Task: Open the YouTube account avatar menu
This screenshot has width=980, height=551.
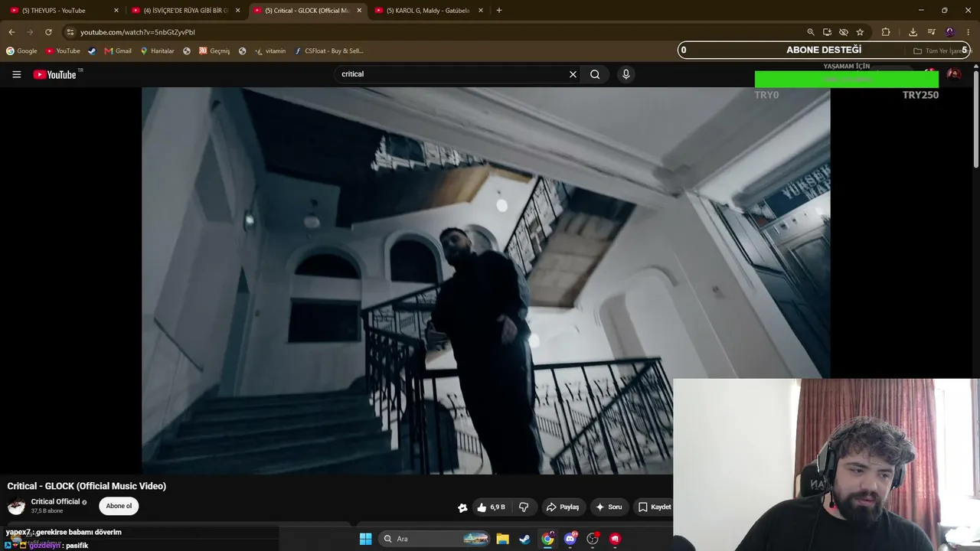Action: pos(954,74)
